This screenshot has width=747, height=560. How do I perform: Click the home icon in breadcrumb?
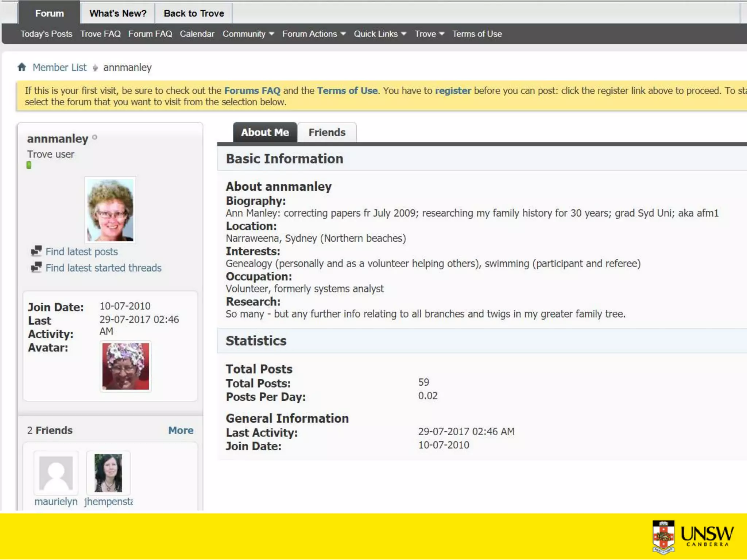click(x=22, y=67)
